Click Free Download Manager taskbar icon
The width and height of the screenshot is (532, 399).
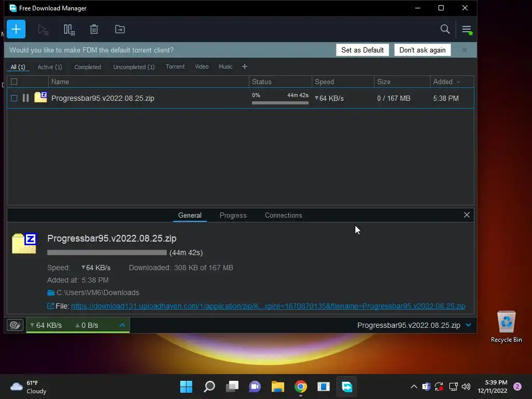click(347, 387)
